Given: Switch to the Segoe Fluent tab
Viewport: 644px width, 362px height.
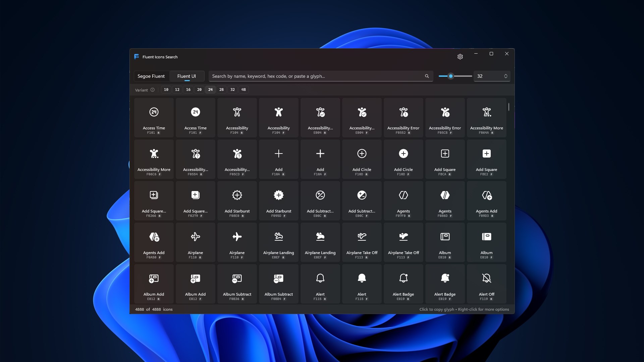Looking at the screenshot, I should click(151, 76).
